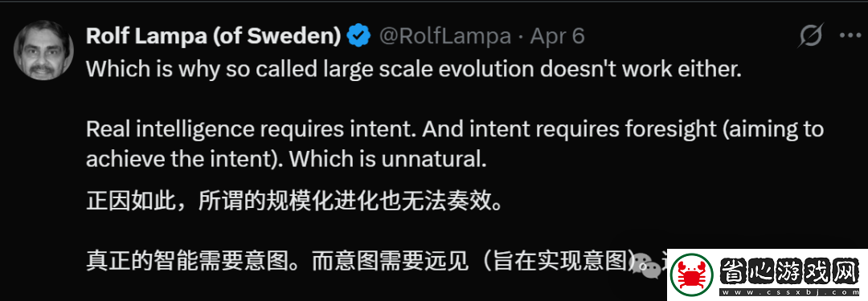Viewport: 868px width, 301px height.
Task: Click the dot separator before Apr 6
Action: click(x=520, y=36)
